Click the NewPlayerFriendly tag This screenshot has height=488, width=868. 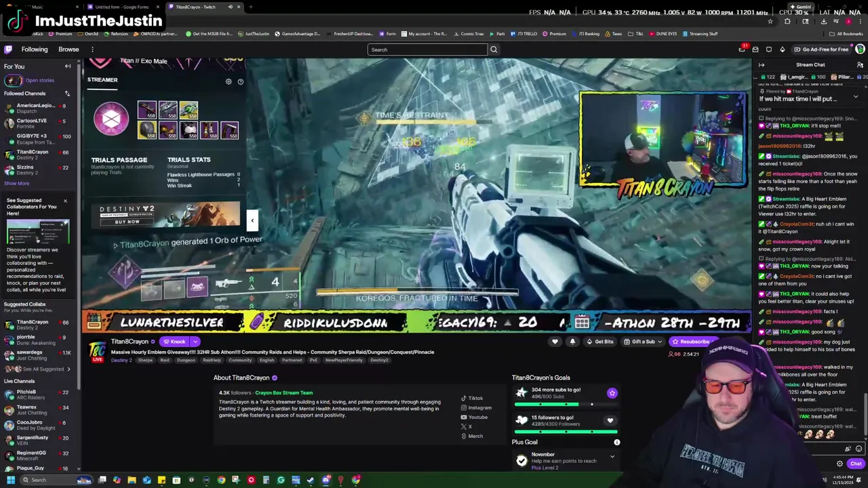(344, 361)
